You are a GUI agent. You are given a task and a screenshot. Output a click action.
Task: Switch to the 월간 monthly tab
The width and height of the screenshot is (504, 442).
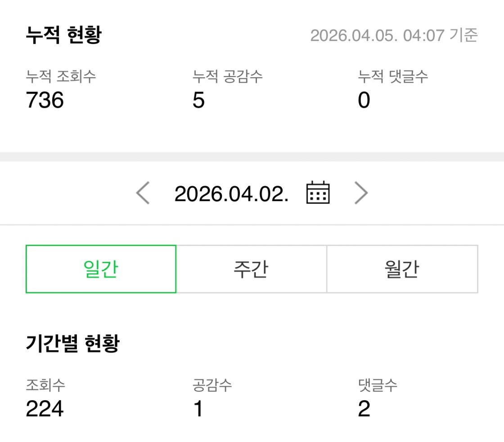pos(402,269)
